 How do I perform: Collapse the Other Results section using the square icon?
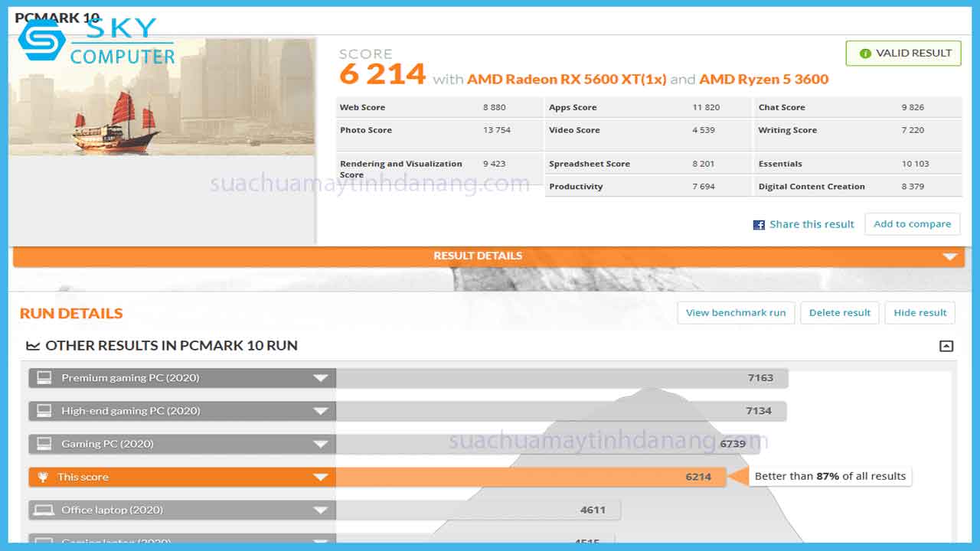pyautogui.click(x=946, y=346)
